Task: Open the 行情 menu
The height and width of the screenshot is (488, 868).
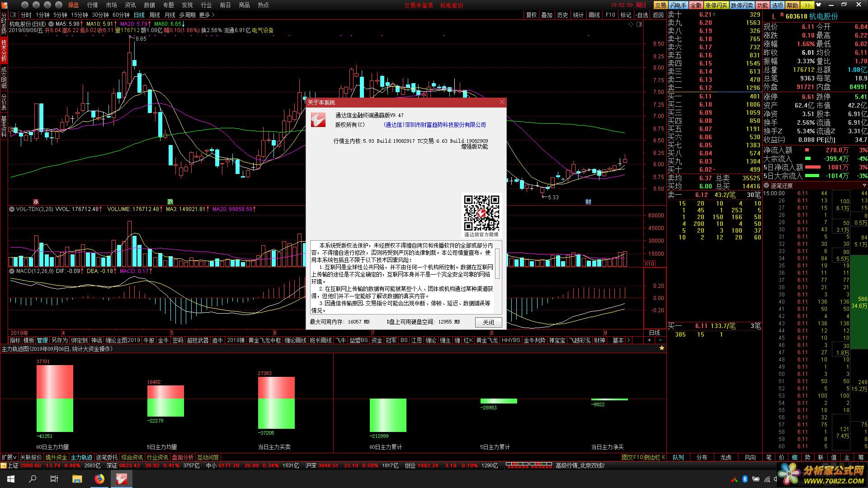Action: (93, 5)
